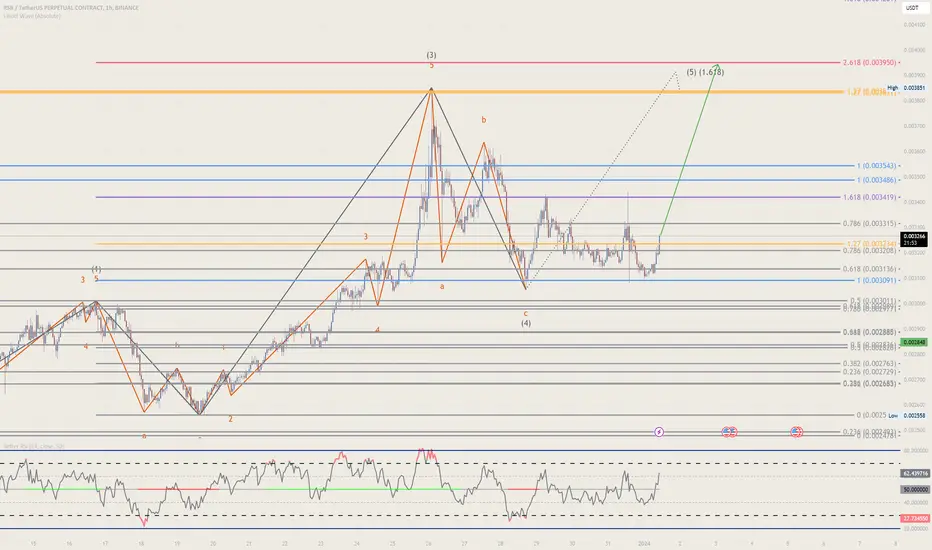
Task: Click the (4) wave label under c
Action: click(x=526, y=323)
